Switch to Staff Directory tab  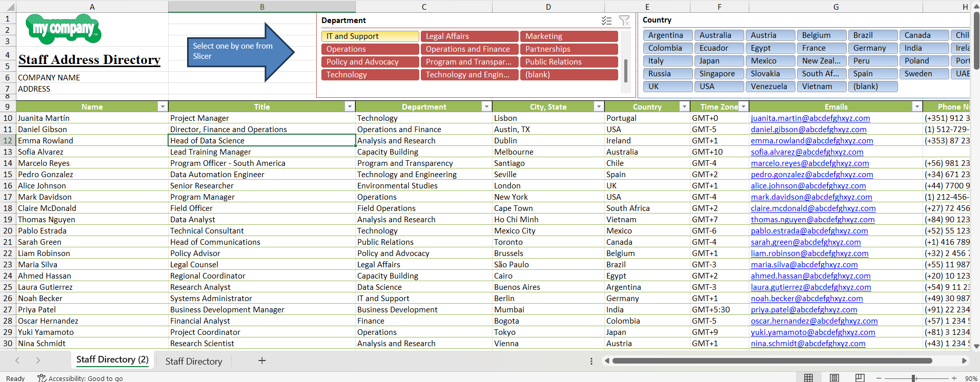[x=194, y=361]
